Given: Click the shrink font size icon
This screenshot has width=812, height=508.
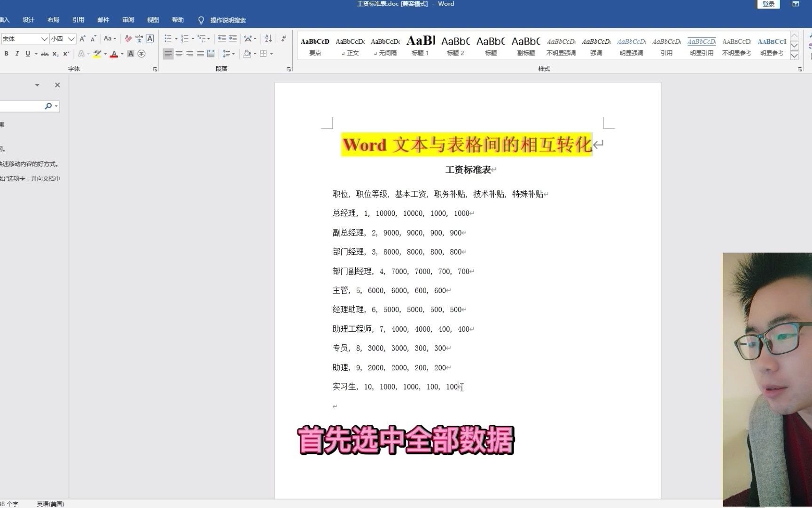Looking at the screenshot, I should 93,39.
